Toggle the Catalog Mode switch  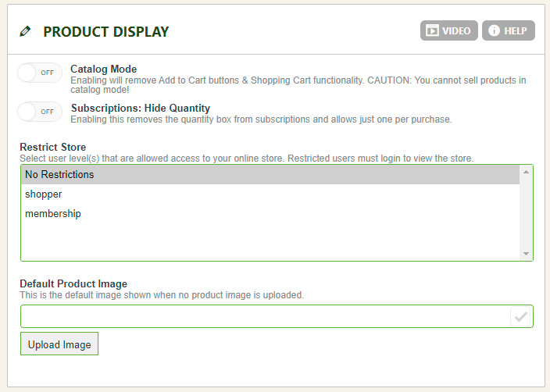[x=39, y=73]
